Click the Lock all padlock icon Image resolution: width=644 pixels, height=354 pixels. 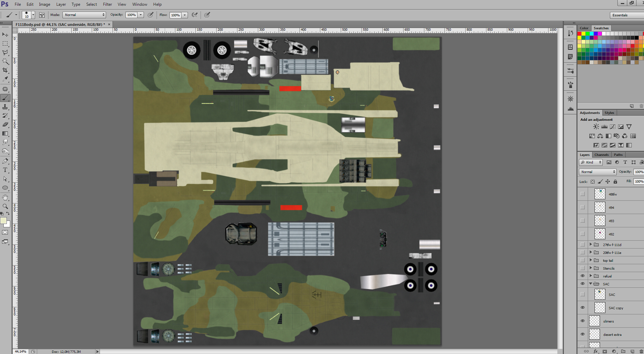[615, 182]
